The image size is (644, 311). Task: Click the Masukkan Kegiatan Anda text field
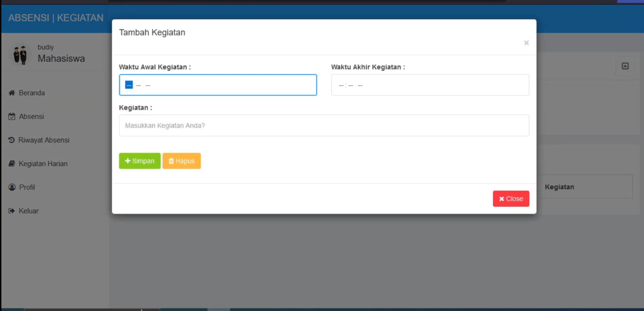coord(324,126)
